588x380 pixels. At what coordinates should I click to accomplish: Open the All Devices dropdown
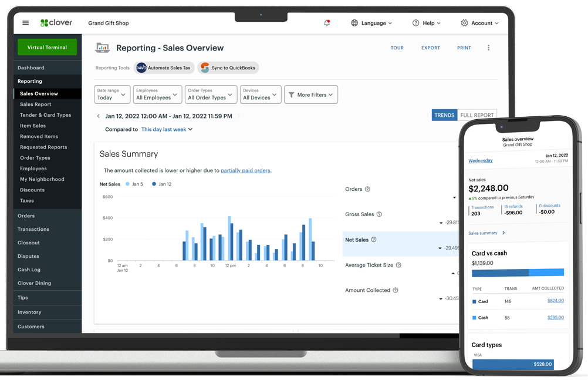261,94
